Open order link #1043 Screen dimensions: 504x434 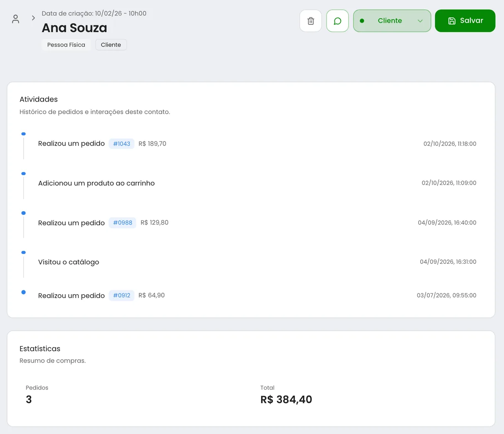point(121,144)
